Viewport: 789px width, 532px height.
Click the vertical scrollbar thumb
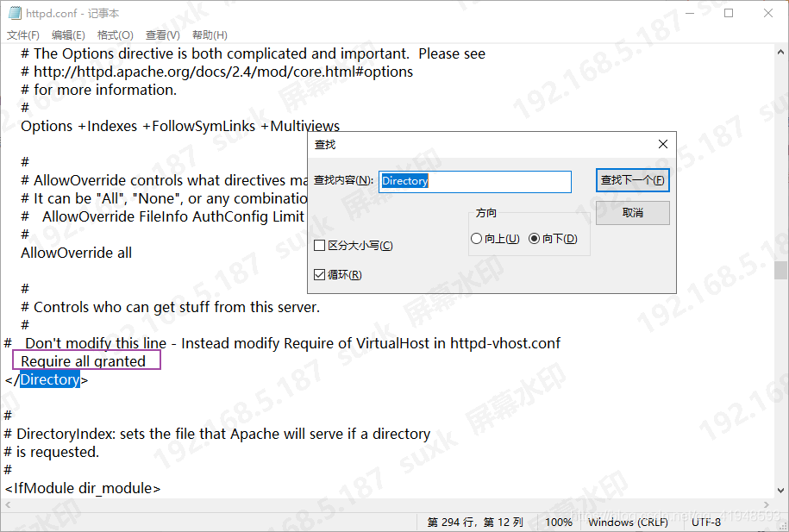[x=780, y=270]
